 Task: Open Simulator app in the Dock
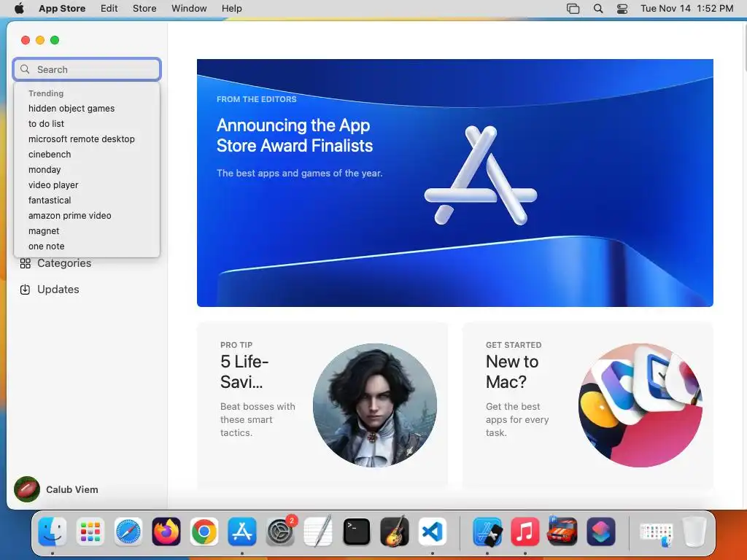tap(487, 532)
